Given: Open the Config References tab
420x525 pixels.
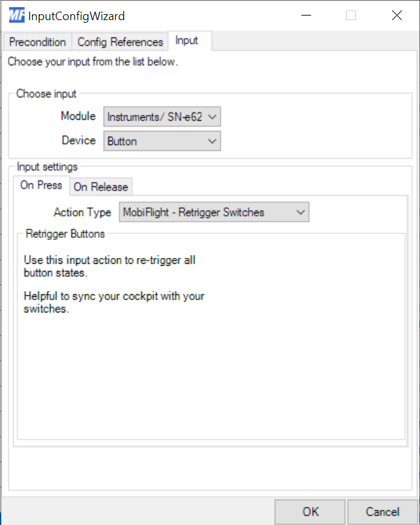Looking at the screenshot, I should click(x=121, y=42).
